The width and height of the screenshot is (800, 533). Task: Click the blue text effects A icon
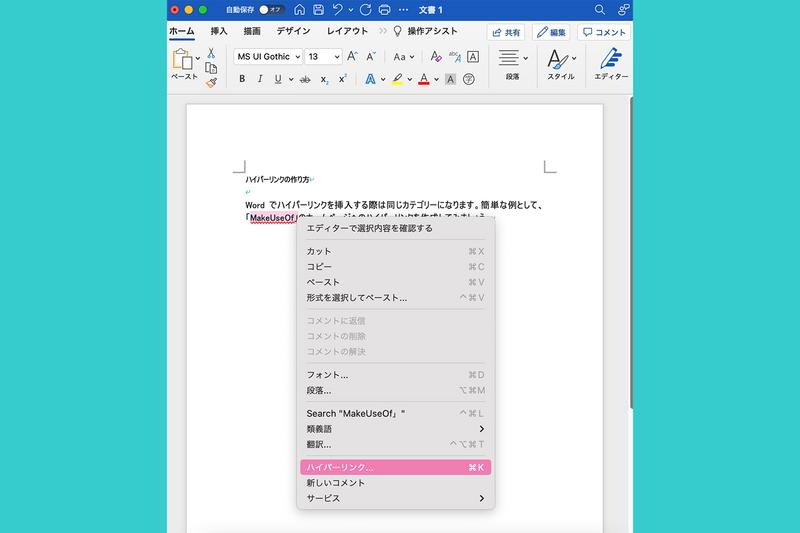tap(370, 79)
